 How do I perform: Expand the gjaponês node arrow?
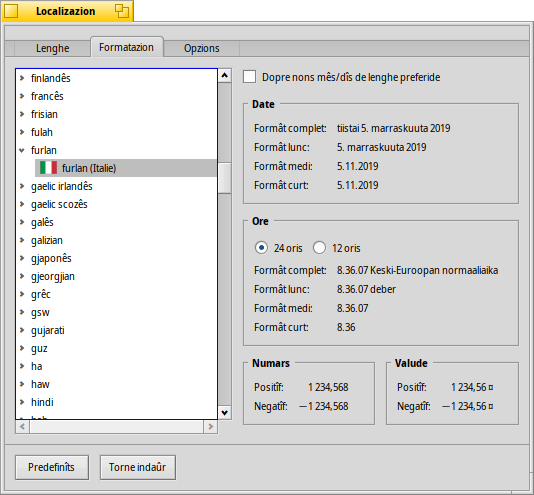(22, 258)
